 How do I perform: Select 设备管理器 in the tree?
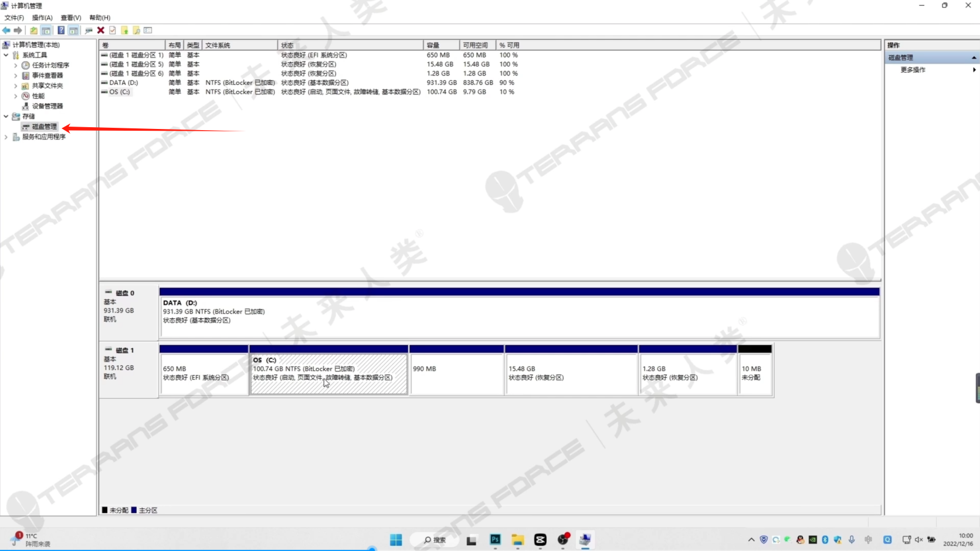click(48, 106)
